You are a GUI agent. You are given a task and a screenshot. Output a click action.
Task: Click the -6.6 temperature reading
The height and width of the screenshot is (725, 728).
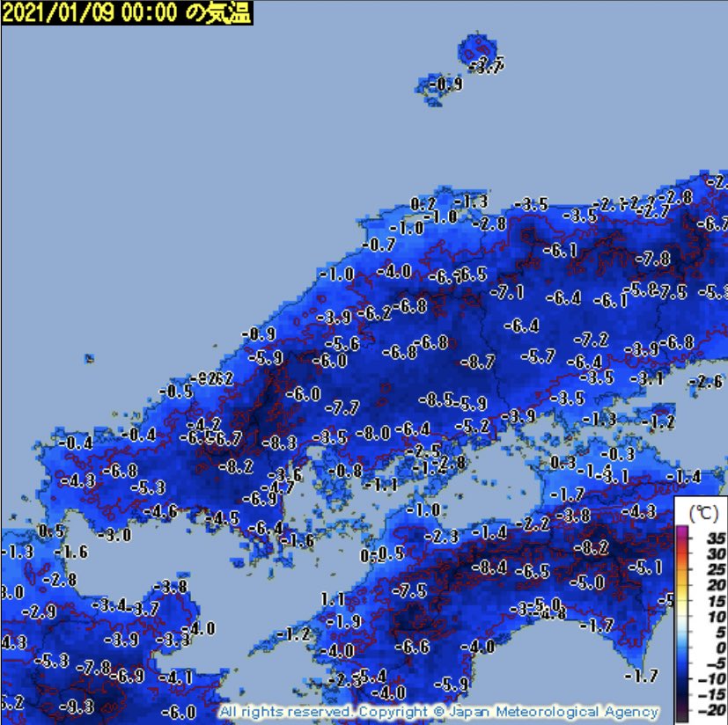coord(412,647)
